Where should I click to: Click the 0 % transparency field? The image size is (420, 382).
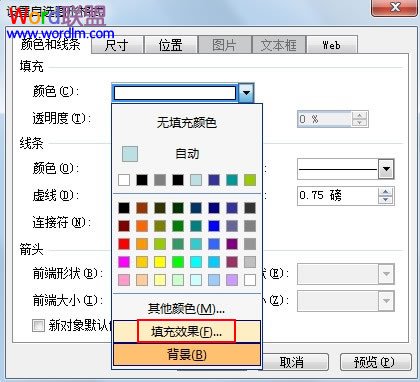tap(325, 119)
